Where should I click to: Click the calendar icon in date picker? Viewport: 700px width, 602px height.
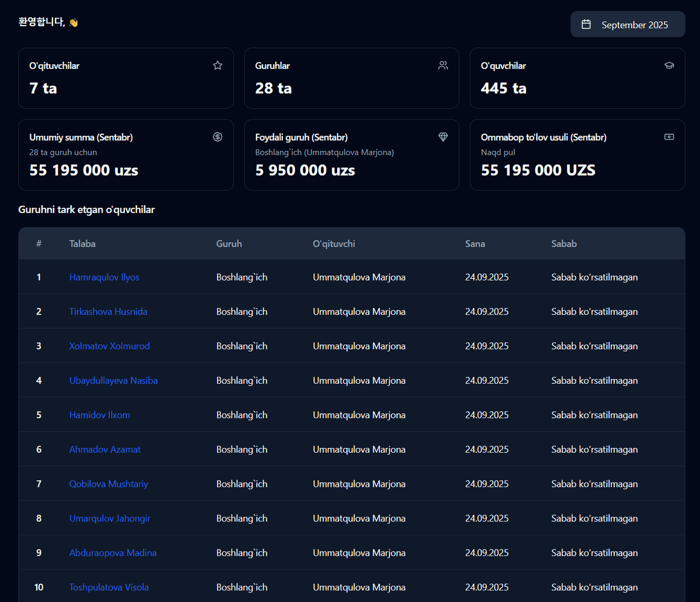pyautogui.click(x=586, y=24)
